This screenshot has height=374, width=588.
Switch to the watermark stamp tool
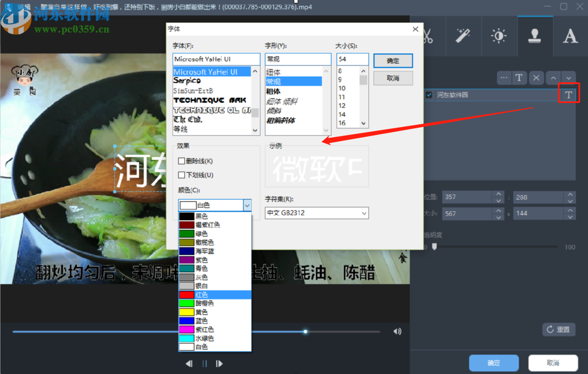click(x=535, y=36)
